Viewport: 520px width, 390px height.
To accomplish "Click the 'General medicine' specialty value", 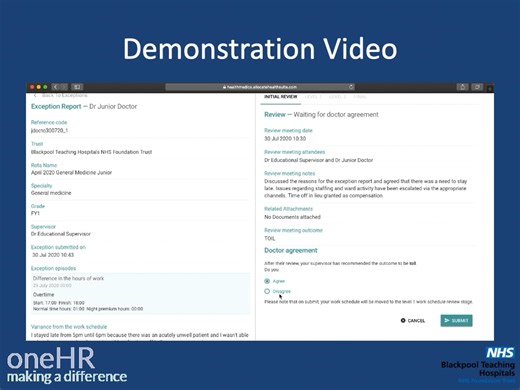I will pyautogui.click(x=51, y=193).
